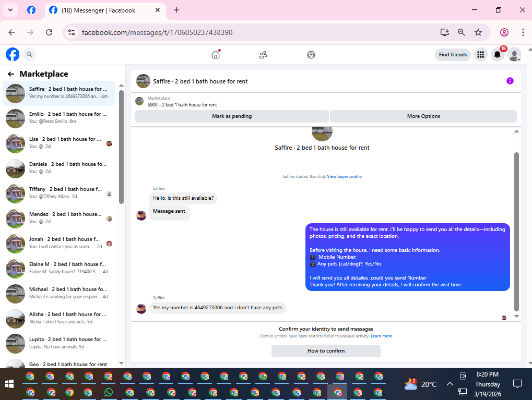Open Chrome three-dot menu

click(x=523, y=32)
